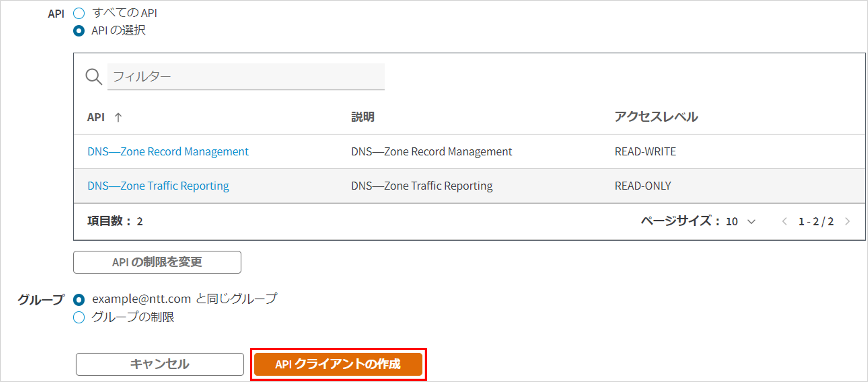Select the API の選択 radio option
This screenshot has height=382, width=868.
click(79, 31)
